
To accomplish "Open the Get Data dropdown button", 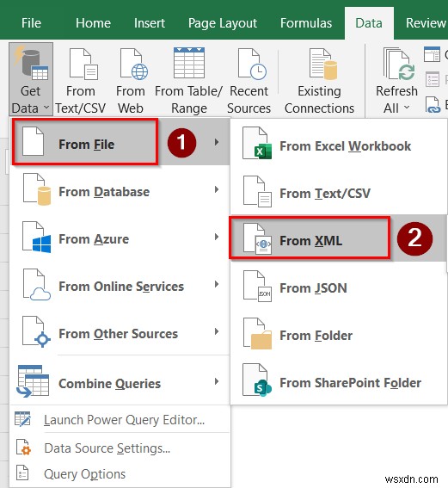I will pyautogui.click(x=31, y=79).
